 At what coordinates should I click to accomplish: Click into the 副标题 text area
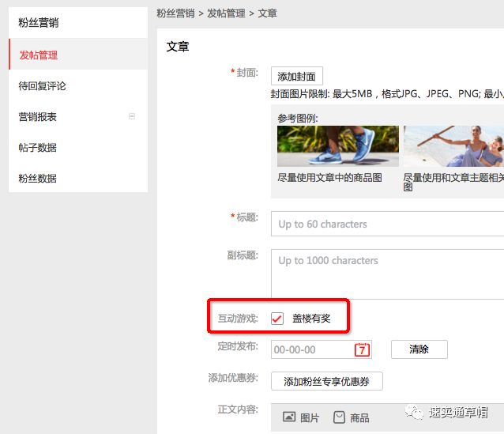(387, 274)
